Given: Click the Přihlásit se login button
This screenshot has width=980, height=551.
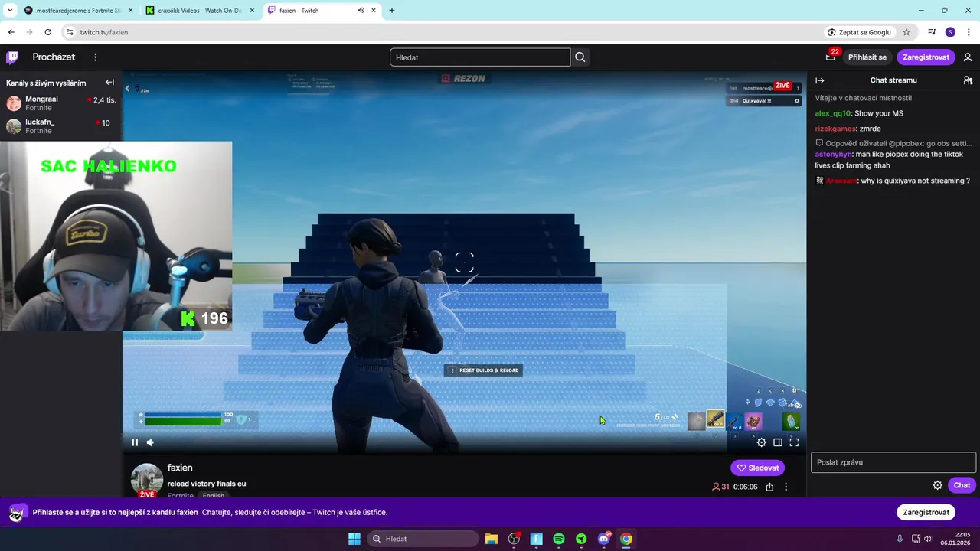Looking at the screenshot, I should tap(867, 57).
